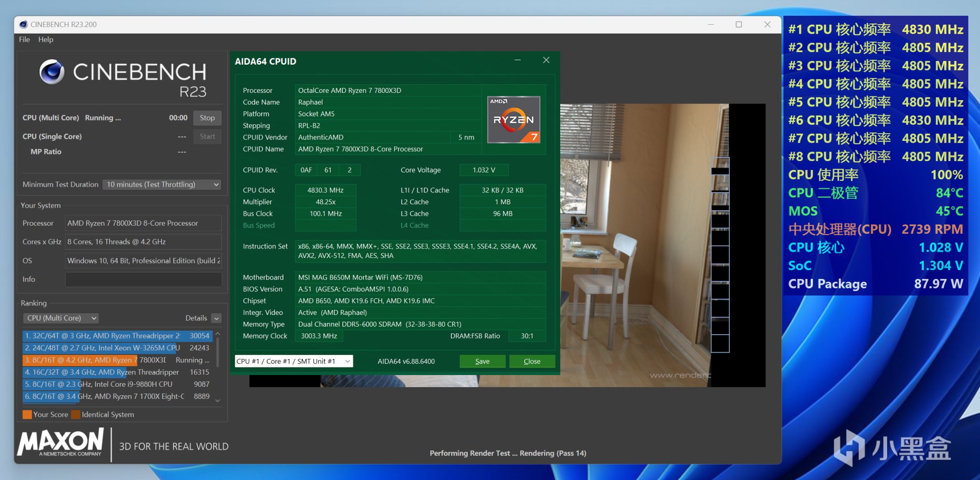
Task: Click the Processor field in Your System
Action: pyautogui.click(x=144, y=223)
